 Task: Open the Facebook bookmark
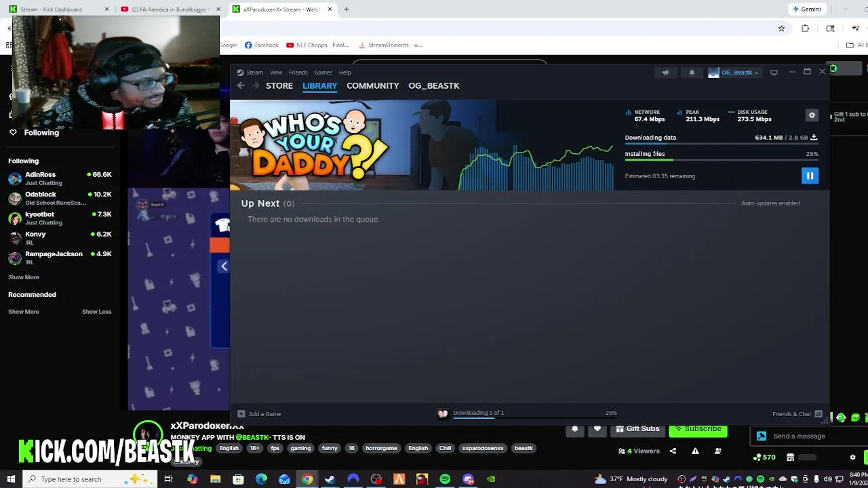click(x=262, y=45)
